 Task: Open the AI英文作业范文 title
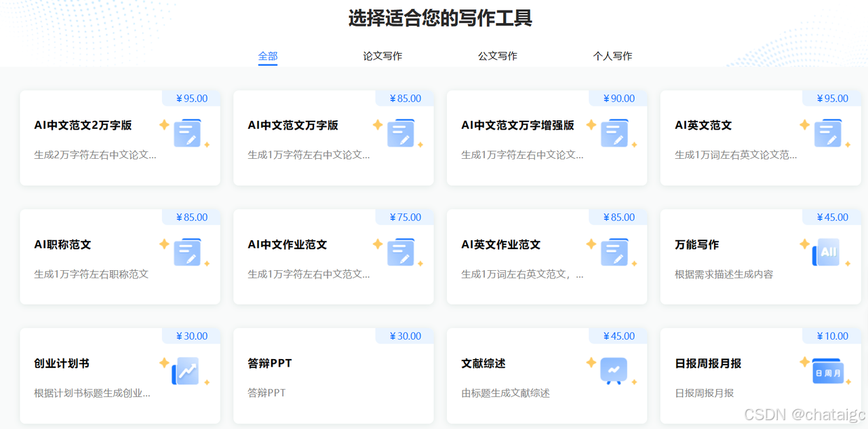point(500,244)
